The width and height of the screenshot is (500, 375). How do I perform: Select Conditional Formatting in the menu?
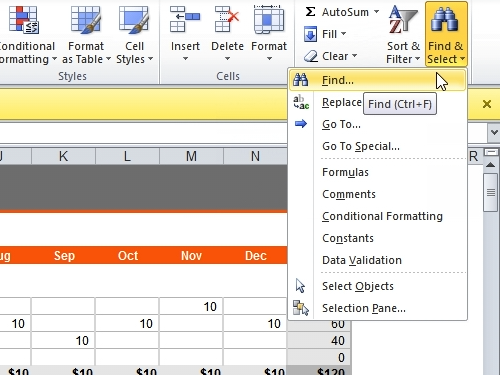coord(378,216)
